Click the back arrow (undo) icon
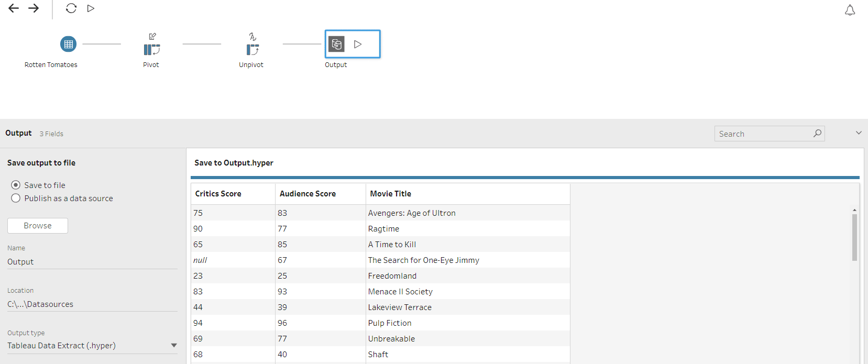 14,8
